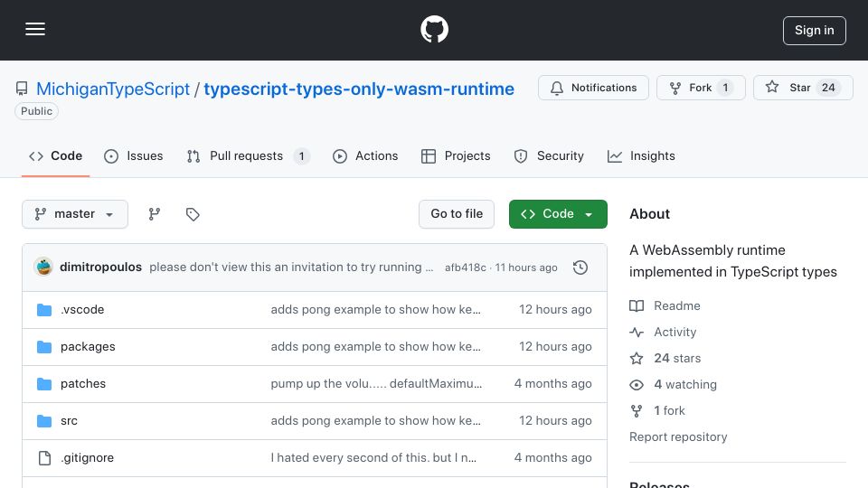Open the Pull requests tab
868x488 pixels.
pyautogui.click(x=248, y=156)
